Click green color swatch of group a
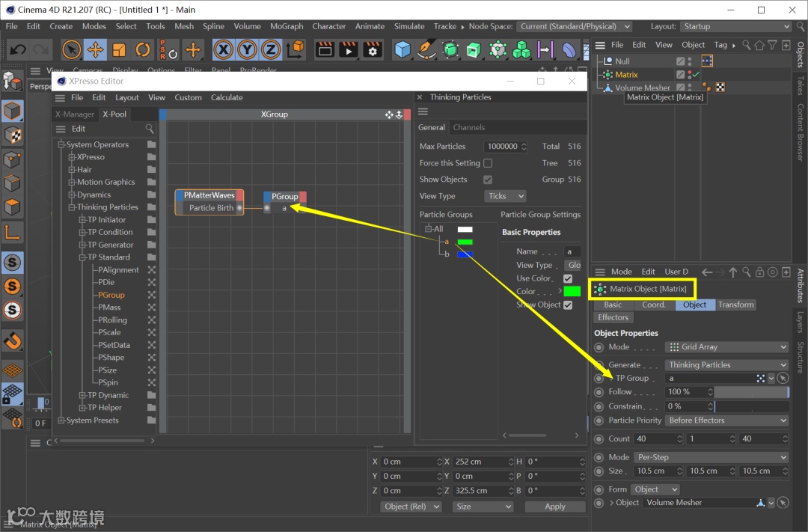 tap(465, 242)
